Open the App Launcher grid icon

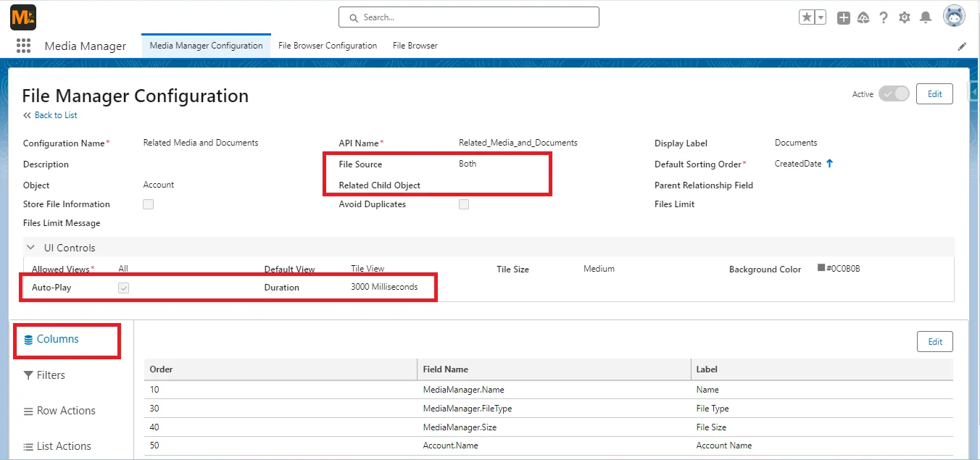tap(23, 45)
